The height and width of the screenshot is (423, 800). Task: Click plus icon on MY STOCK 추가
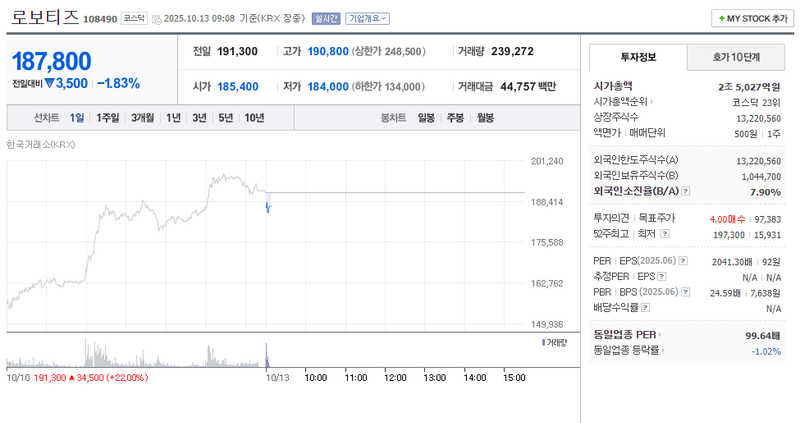click(x=720, y=19)
